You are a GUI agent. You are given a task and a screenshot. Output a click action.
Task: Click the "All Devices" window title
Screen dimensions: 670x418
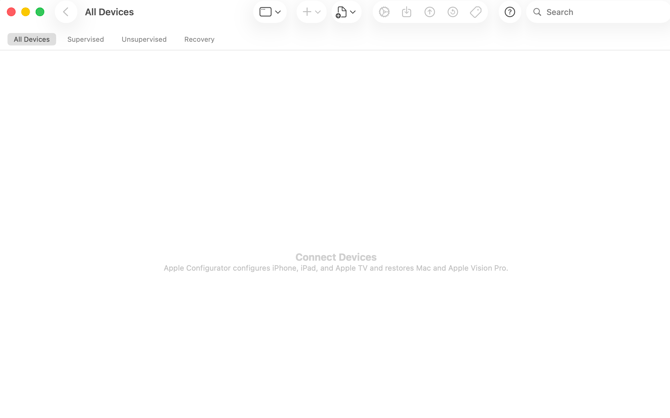point(109,12)
